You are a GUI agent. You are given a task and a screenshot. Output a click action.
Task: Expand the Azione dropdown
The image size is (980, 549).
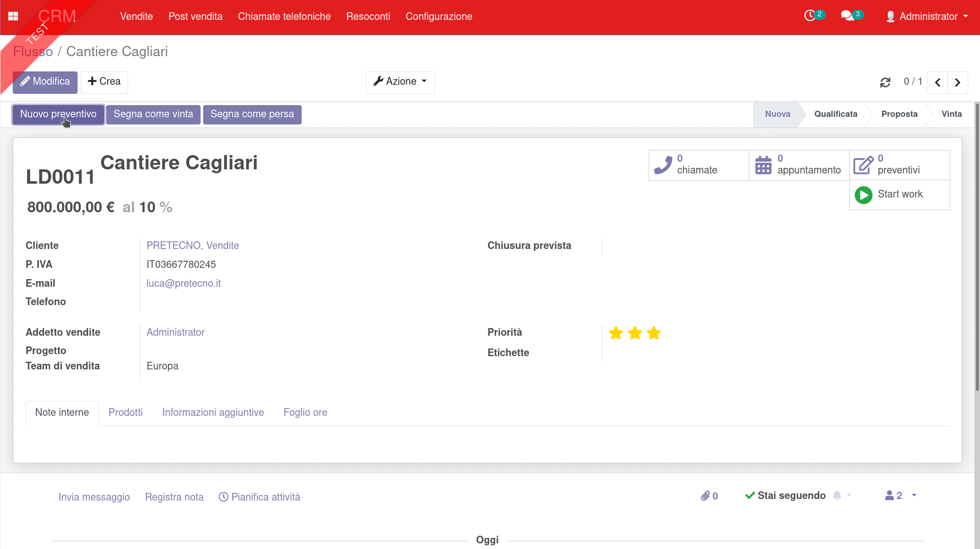tap(400, 82)
